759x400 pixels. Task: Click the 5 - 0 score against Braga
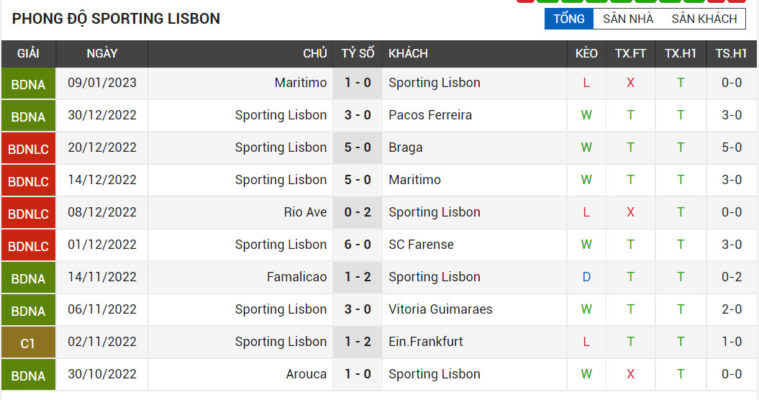click(x=358, y=148)
